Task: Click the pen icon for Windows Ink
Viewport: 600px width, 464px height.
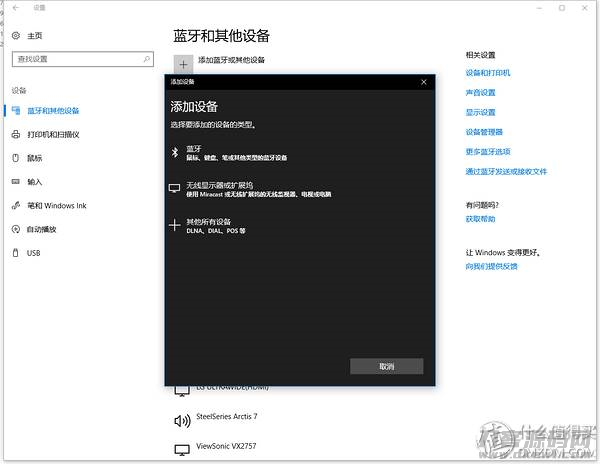Action: pyautogui.click(x=16, y=205)
